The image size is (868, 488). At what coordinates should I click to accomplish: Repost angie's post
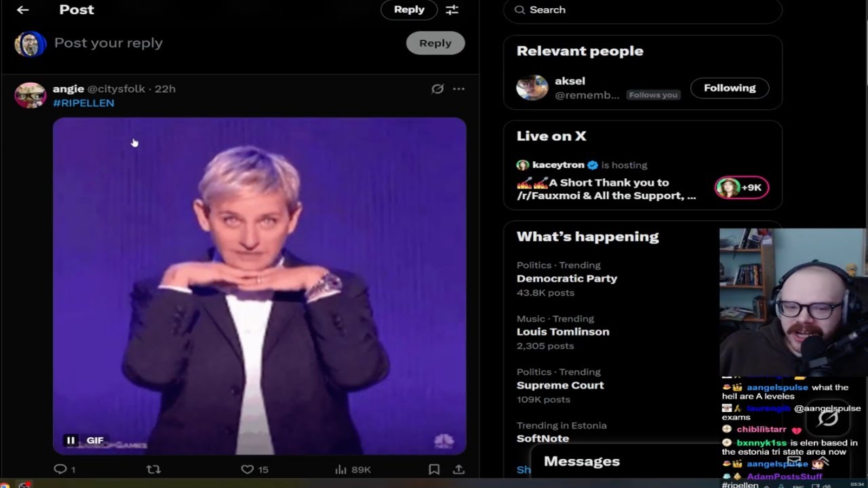(x=153, y=469)
